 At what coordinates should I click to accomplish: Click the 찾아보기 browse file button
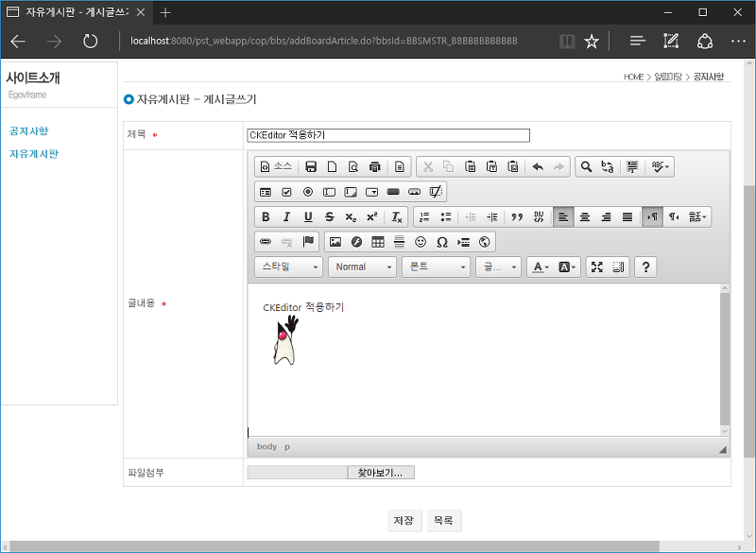click(x=381, y=473)
